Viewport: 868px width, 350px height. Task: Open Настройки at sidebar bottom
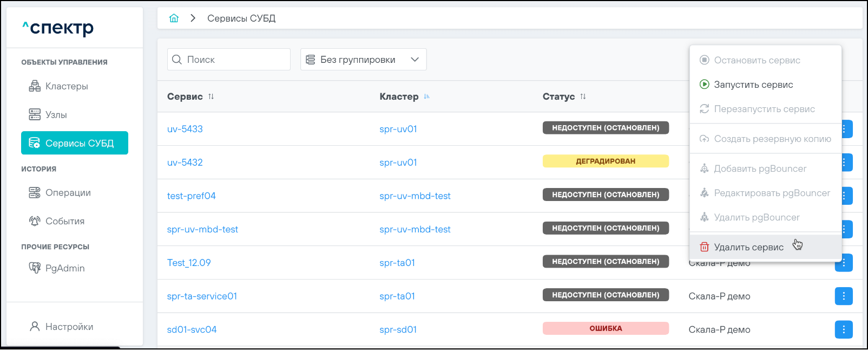pos(69,327)
